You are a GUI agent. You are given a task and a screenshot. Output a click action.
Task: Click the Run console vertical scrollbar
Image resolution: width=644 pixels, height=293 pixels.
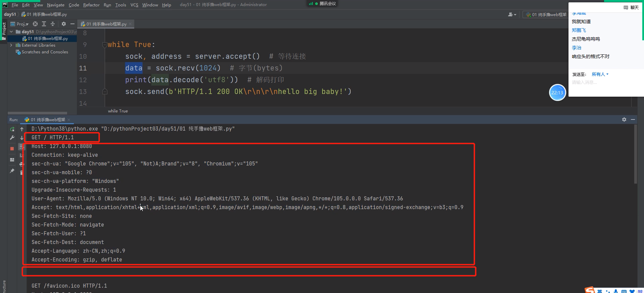[635, 154]
